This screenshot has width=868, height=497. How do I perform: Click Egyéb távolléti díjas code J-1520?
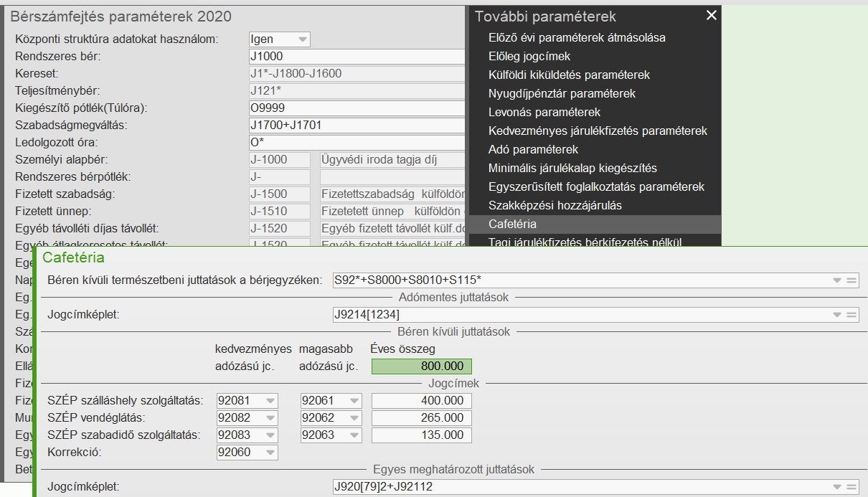[x=279, y=229]
